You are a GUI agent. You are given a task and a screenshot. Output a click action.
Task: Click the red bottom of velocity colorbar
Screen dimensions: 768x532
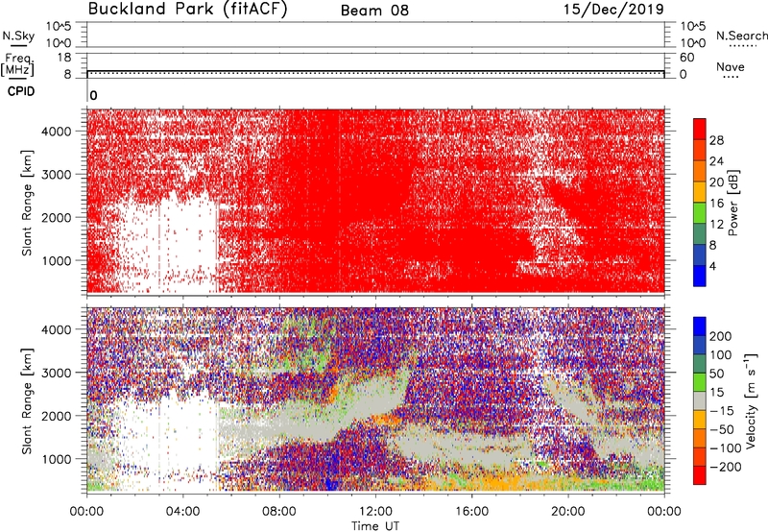point(700,475)
